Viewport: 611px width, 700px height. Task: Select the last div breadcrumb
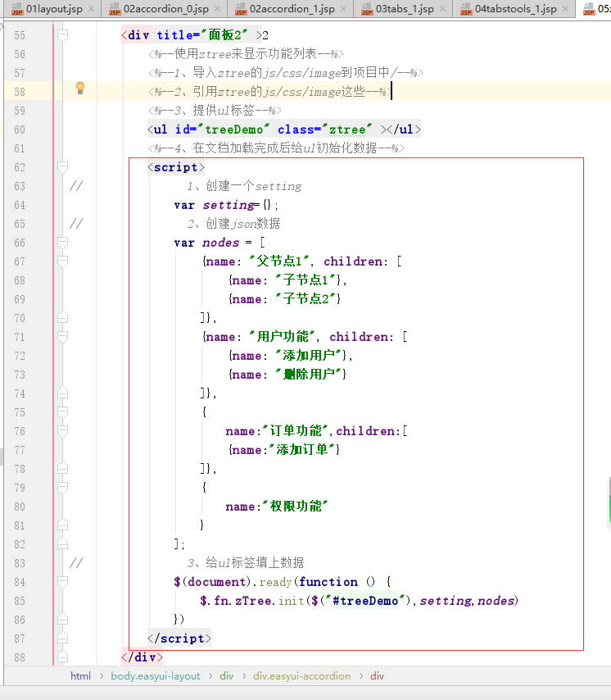click(x=377, y=676)
